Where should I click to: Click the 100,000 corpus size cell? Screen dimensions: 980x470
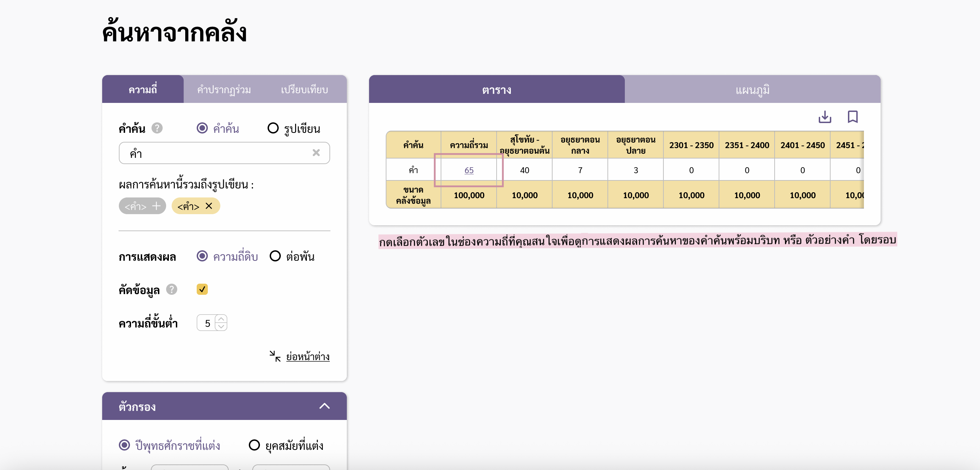click(x=469, y=195)
